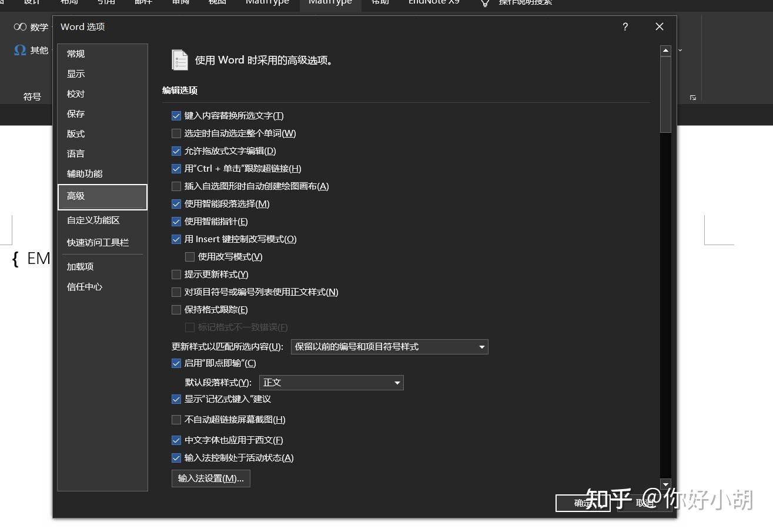
Task: Open 默认段落样式 dropdown showing 正文
Action: click(x=332, y=383)
